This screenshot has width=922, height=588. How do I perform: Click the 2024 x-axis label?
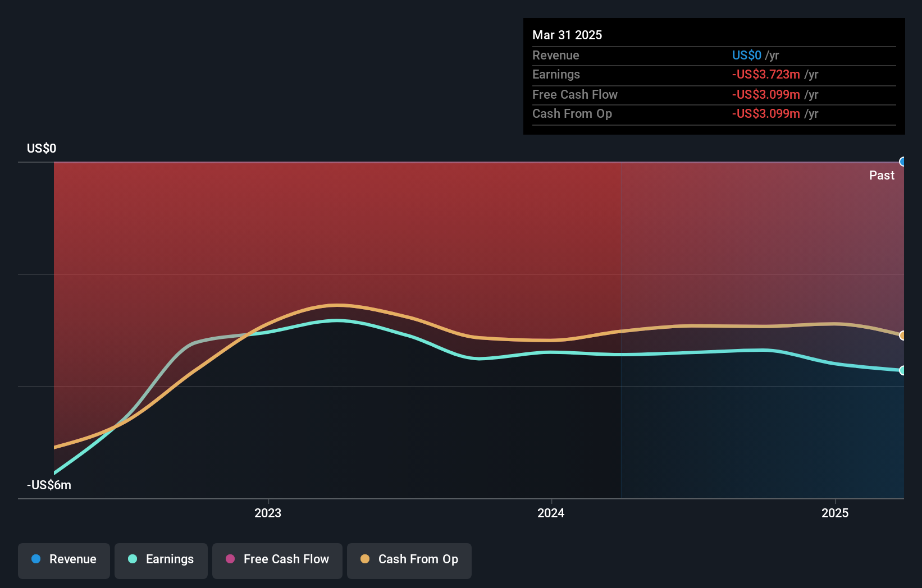click(x=551, y=513)
